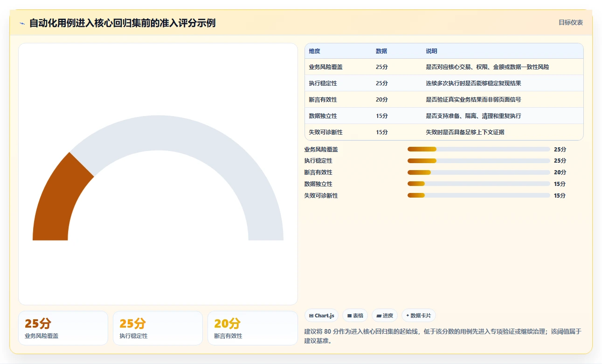Click the description 连续多次执行时是否能够稳定复现结果

[x=473, y=83]
